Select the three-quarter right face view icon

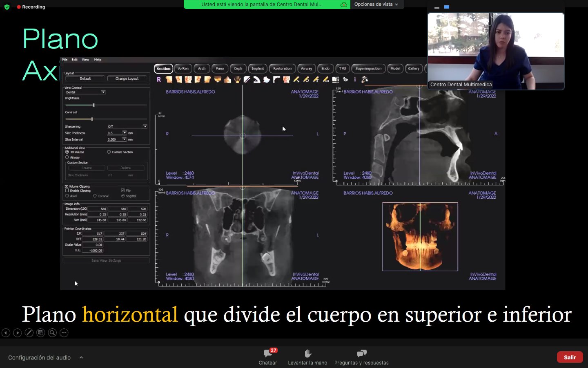click(198, 79)
